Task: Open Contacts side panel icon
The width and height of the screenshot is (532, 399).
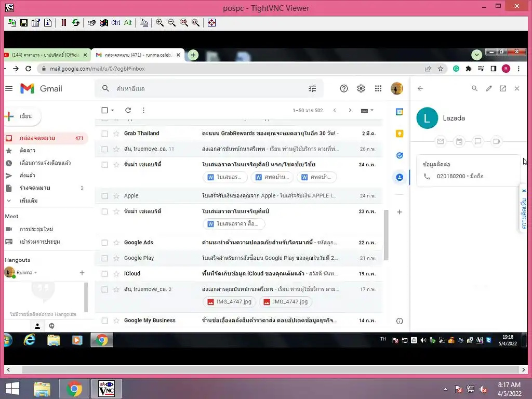Action: (x=400, y=177)
